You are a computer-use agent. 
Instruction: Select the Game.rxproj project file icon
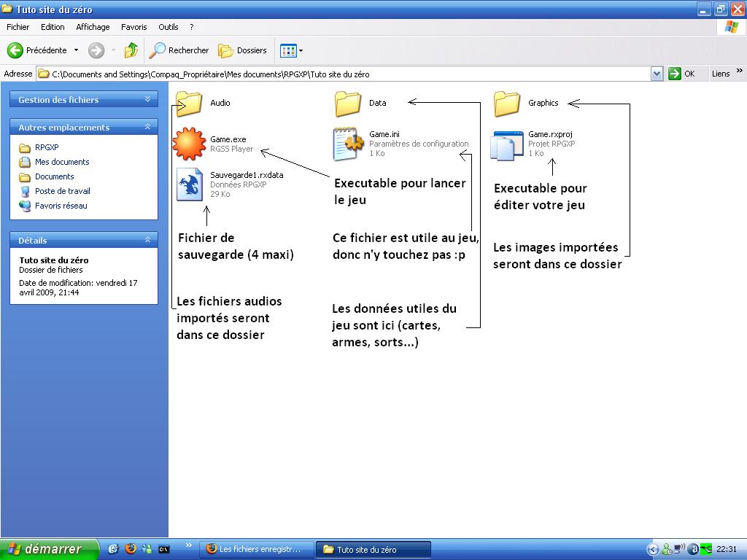click(x=508, y=144)
